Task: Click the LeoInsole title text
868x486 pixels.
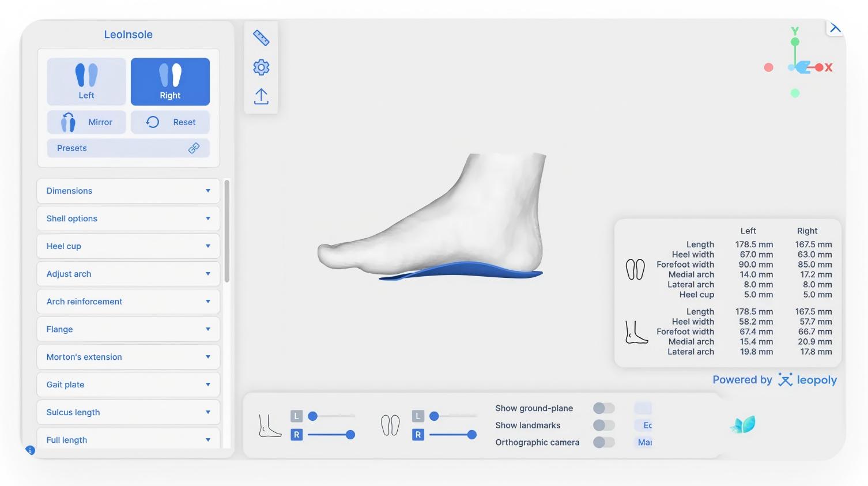Action: 128,35
